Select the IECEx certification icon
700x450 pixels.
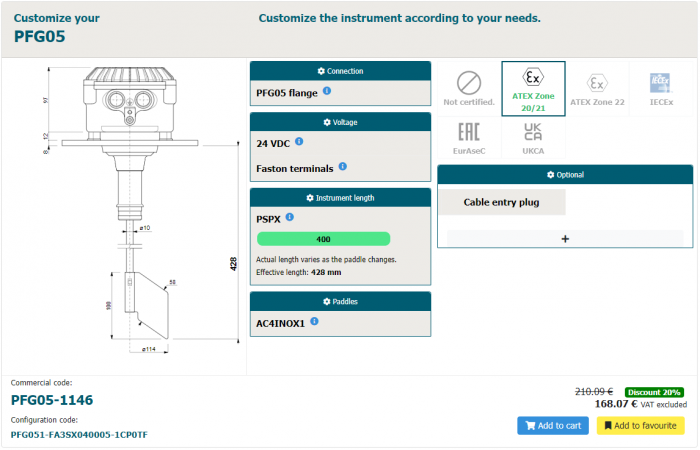point(660,88)
